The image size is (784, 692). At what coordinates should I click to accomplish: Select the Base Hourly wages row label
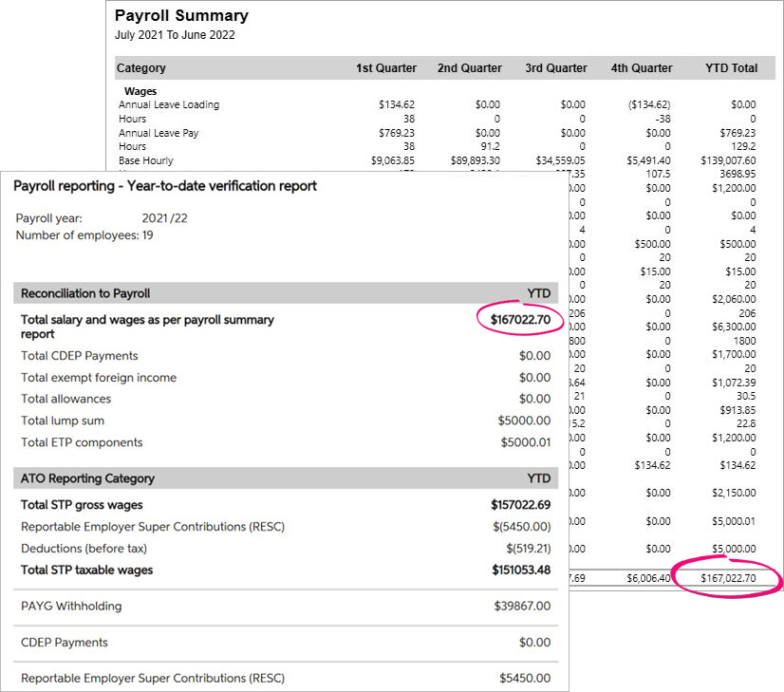(x=146, y=161)
